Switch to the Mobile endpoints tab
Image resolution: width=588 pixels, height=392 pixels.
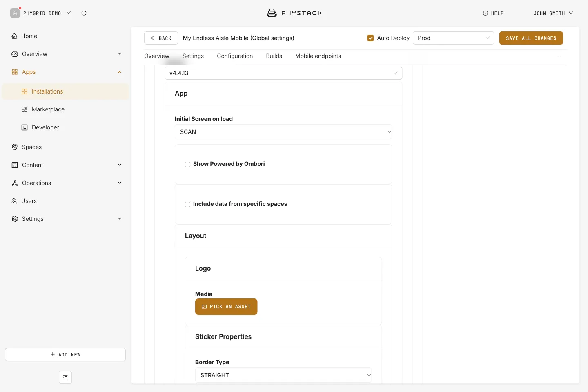[318, 56]
